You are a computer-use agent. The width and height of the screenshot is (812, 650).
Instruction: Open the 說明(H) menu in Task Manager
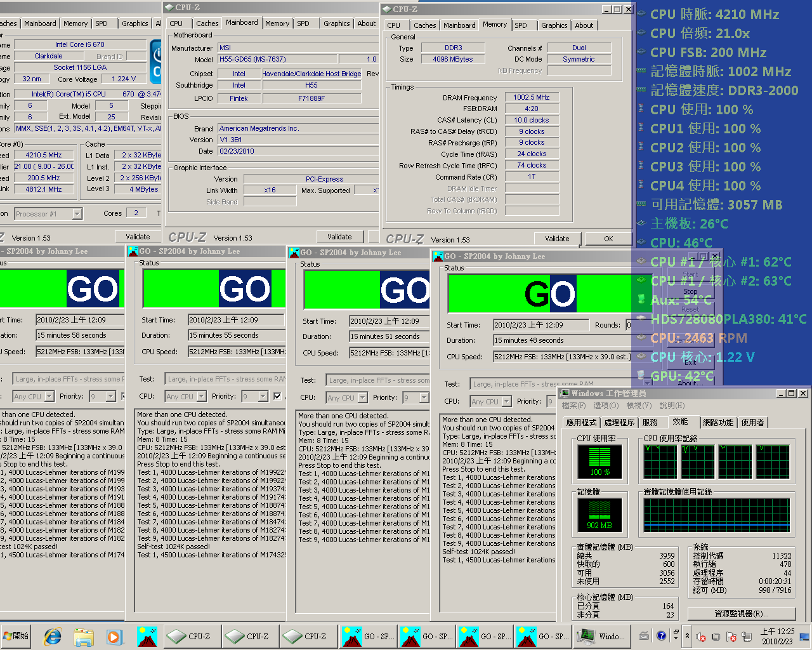click(x=672, y=405)
